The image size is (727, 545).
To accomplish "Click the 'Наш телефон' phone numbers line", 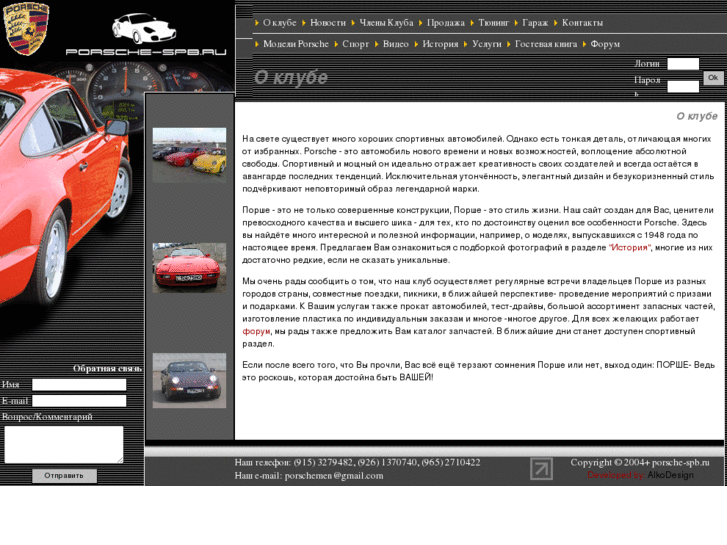I will tap(357, 462).
